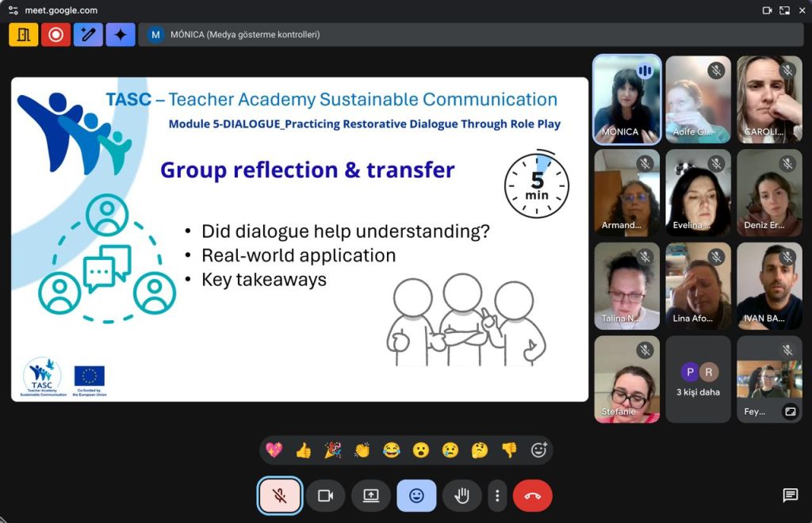Click the present screen button
Screen dimensions: 812x523
[x=371, y=496]
